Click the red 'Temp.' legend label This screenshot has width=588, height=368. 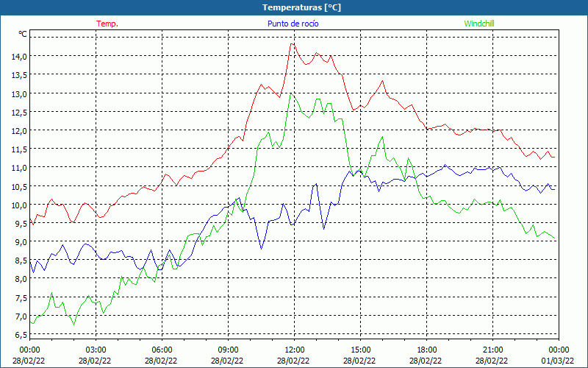coord(107,24)
